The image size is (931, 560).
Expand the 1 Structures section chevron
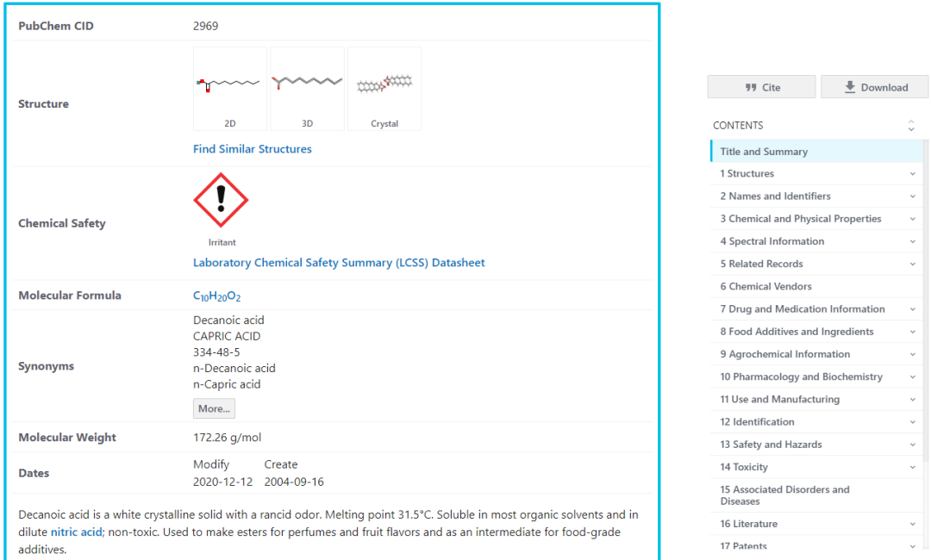click(x=913, y=174)
